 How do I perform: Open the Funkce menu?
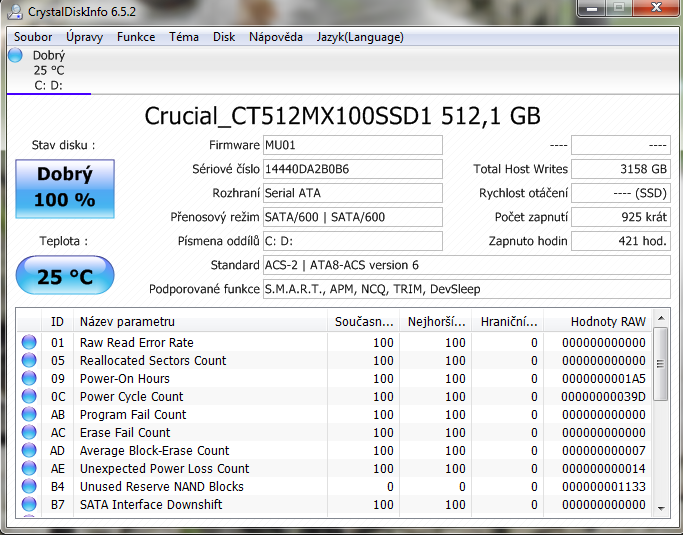pyautogui.click(x=136, y=37)
